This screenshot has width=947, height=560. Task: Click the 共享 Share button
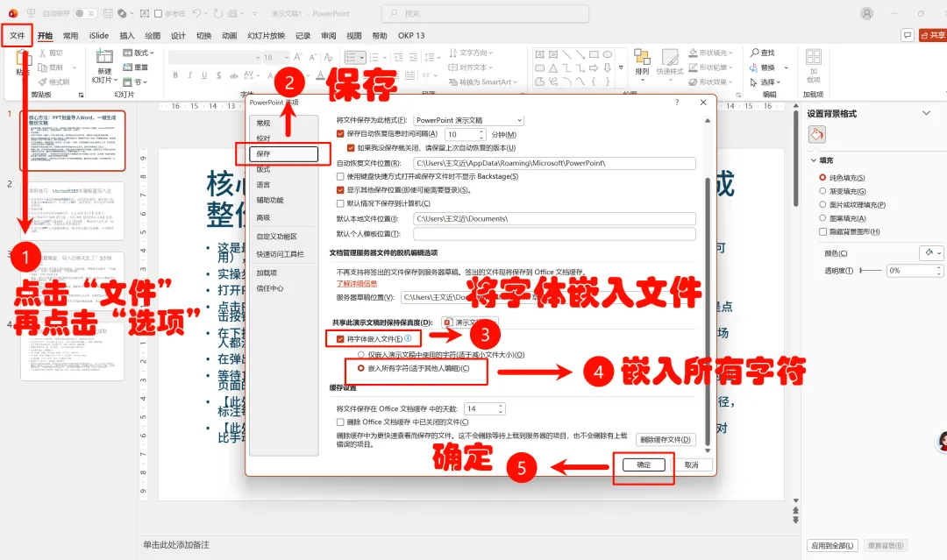point(933,35)
